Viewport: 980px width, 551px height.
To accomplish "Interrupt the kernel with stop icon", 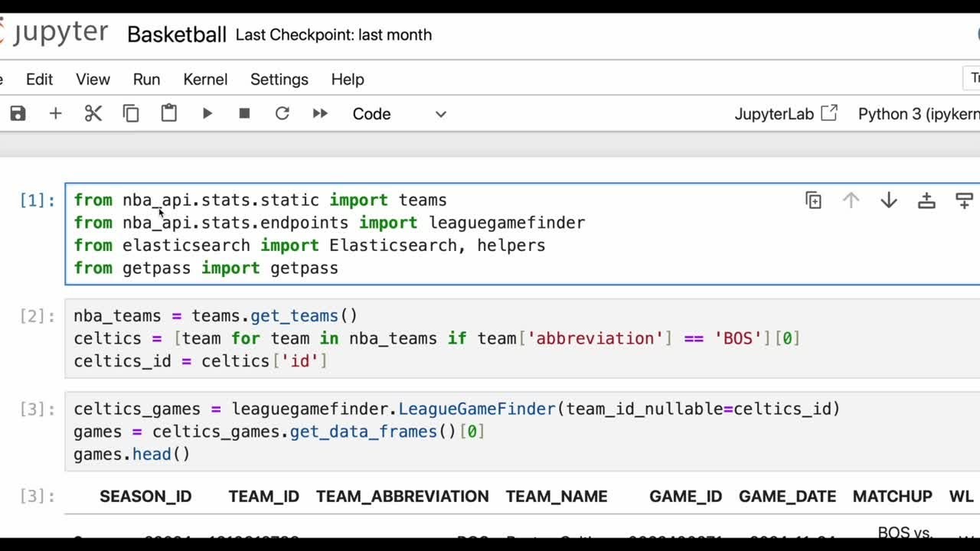I will pos(244,113).
